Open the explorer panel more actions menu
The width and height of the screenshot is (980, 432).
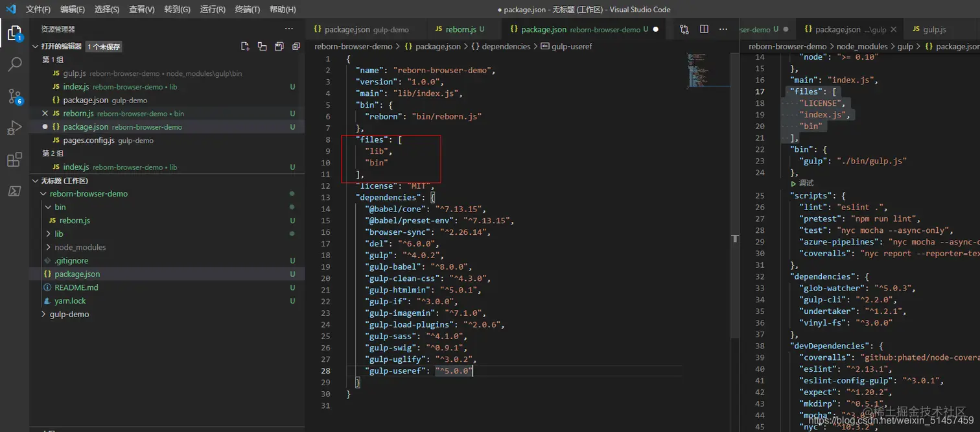(289, 29)
